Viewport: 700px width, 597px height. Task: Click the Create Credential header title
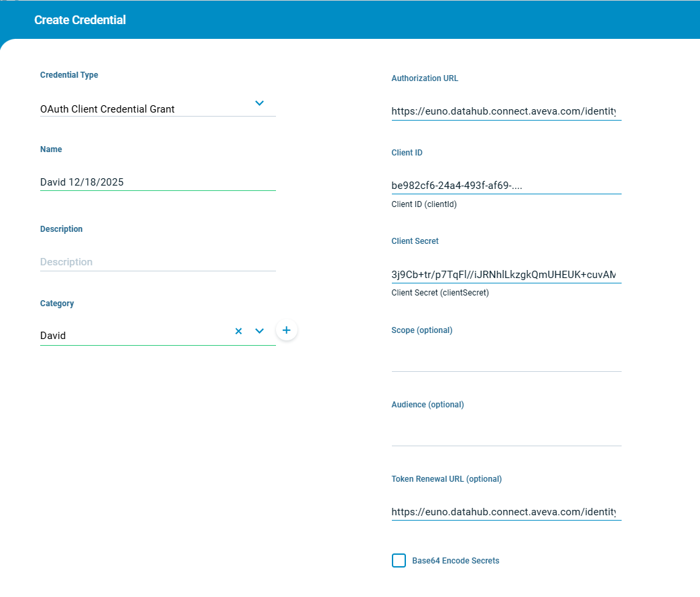(80, 20)
